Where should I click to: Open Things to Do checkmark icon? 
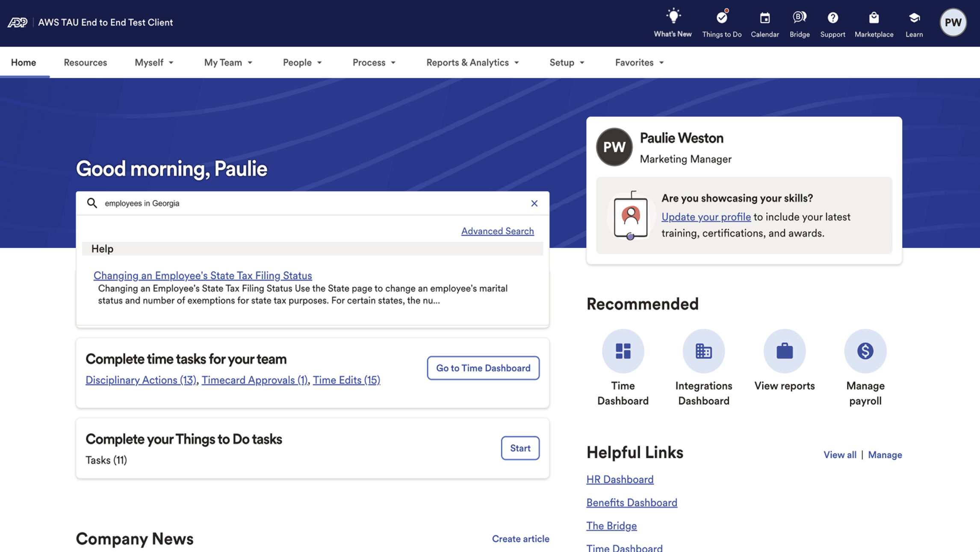(722, 18)
